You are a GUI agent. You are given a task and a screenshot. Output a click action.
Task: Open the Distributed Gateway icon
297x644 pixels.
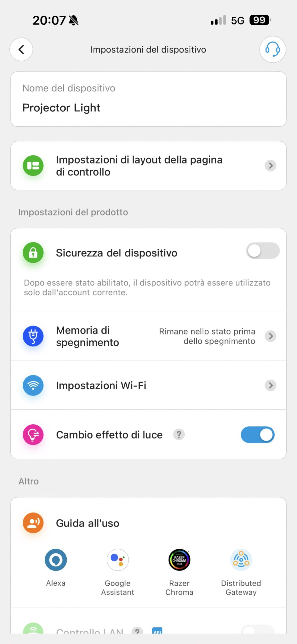(241, 560)
